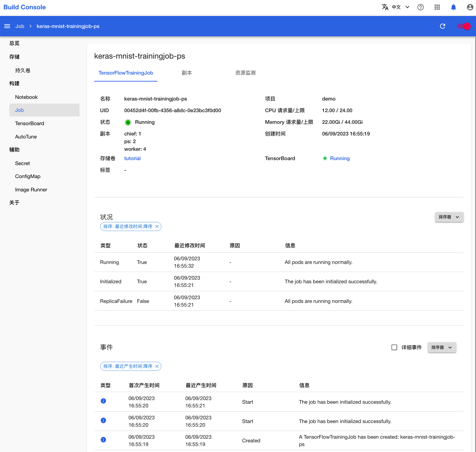Viewport: 476px width, 452px height.
Task: Click 'All pods are running normally.' in Running row
Action: [x=318, y=262]
